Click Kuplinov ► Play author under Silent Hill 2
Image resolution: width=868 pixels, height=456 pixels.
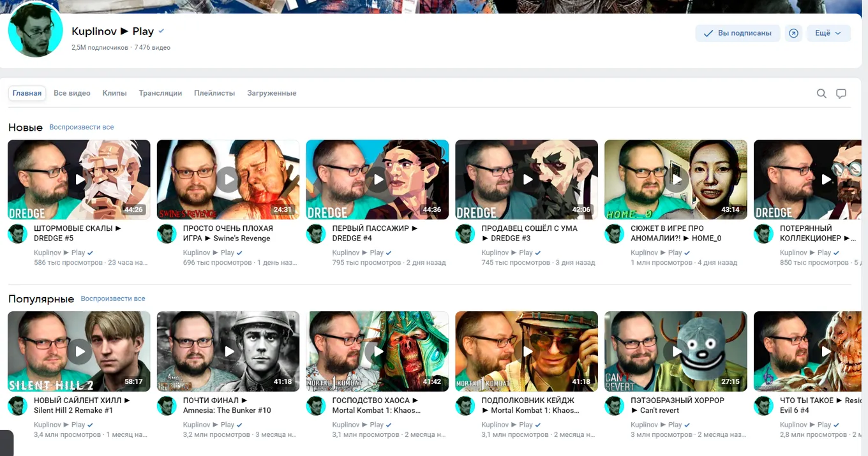(59, 425)
